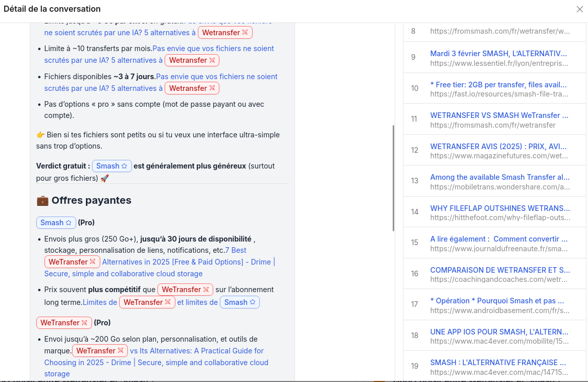
Task: Click the conversation panel vertical scrollbar
Action: coord(393,178)
